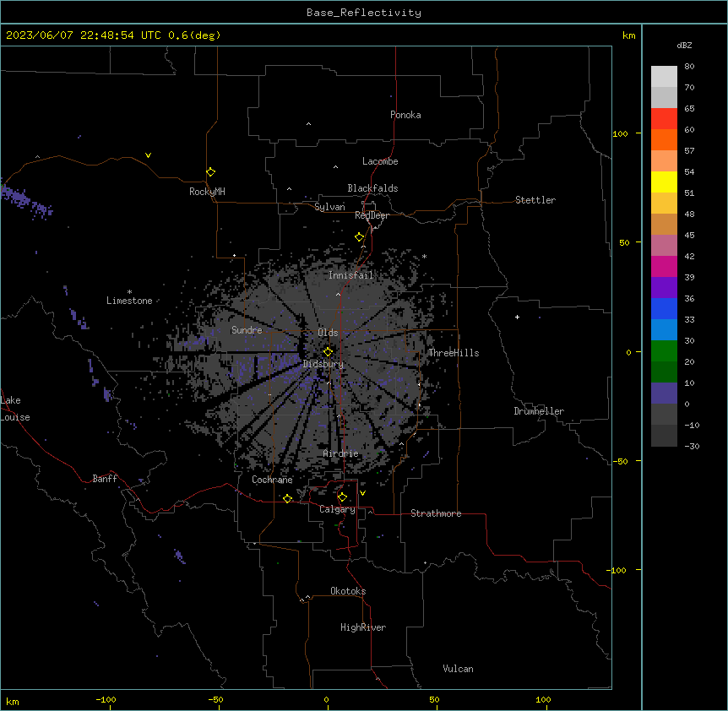Click the yellow v marker northwest of RockyMH
This screenshot has width=728, height=711.
(x=148, y=155)
